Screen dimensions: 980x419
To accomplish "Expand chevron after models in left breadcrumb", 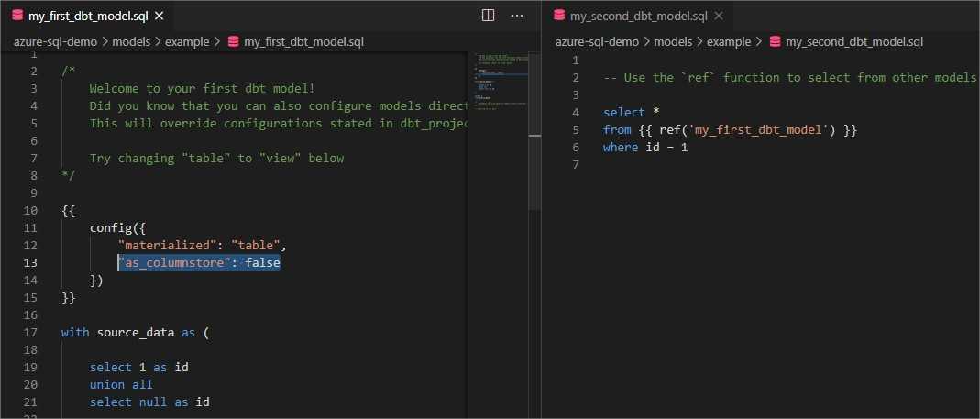I will [x=156, y=42].
